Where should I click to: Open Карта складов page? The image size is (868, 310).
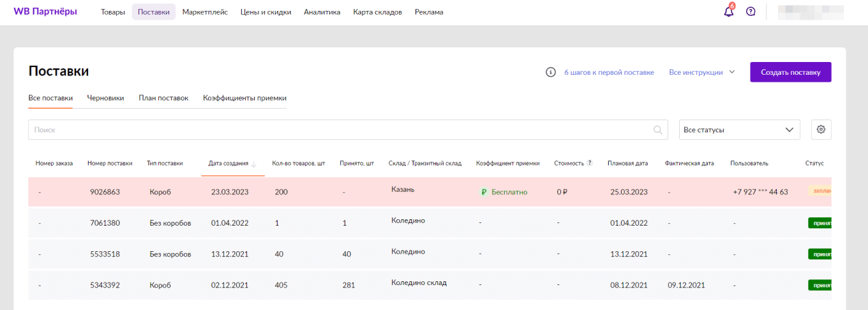click(x=377, y=12)
